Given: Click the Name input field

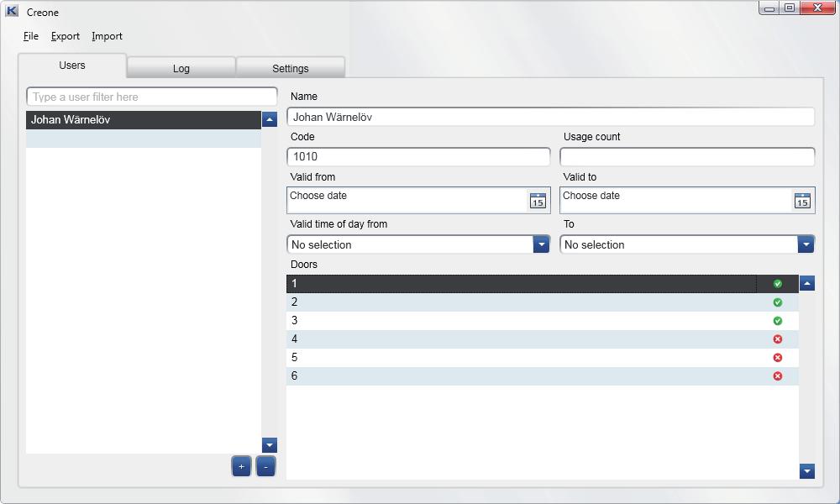Looking at the screenshot, I should [x=551, y=117].
